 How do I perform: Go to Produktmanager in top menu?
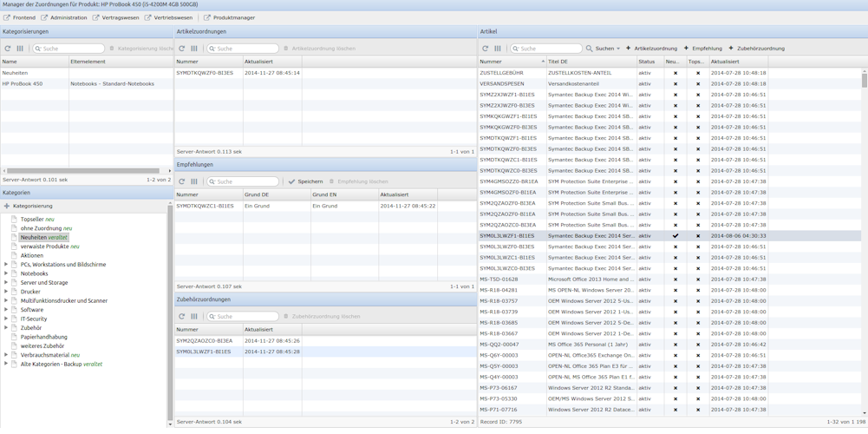tap(229, 17)
